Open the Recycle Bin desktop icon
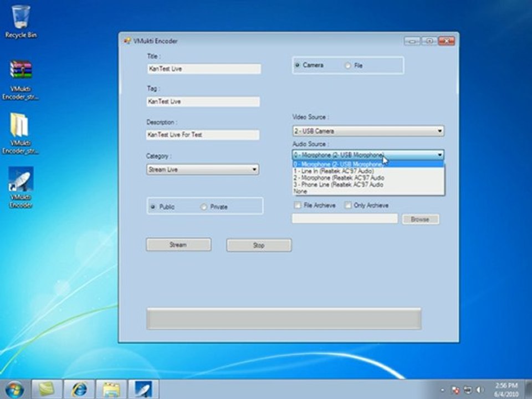This screenshot has width=532, height=399. [x=21, y=22]
